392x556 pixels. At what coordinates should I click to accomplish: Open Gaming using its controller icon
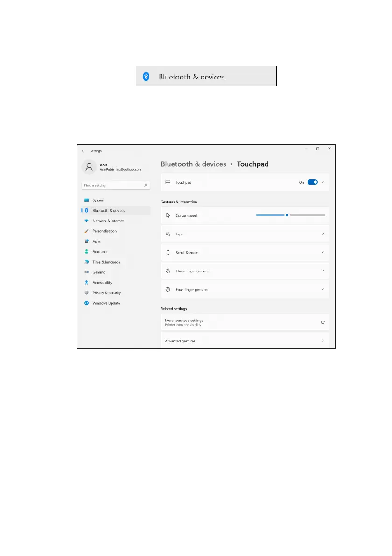tap(86, 272)
